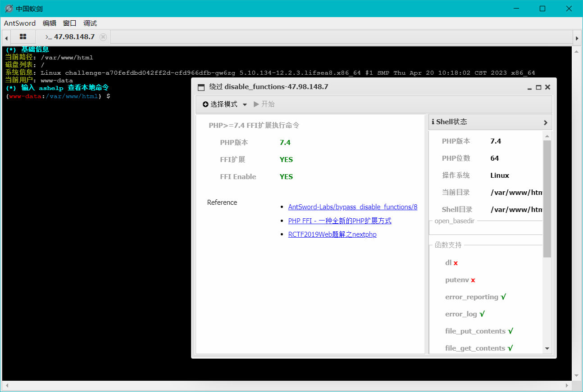Close the 47.98.148.7 terminal tab
Viewport: 583px width, 392px height.
click(x=103, y=37)
